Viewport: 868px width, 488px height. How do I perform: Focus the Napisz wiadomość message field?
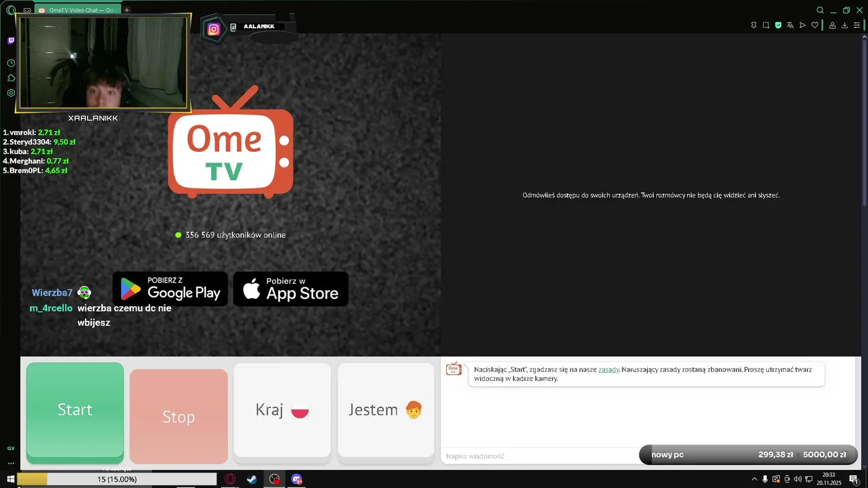pos(539,456)
